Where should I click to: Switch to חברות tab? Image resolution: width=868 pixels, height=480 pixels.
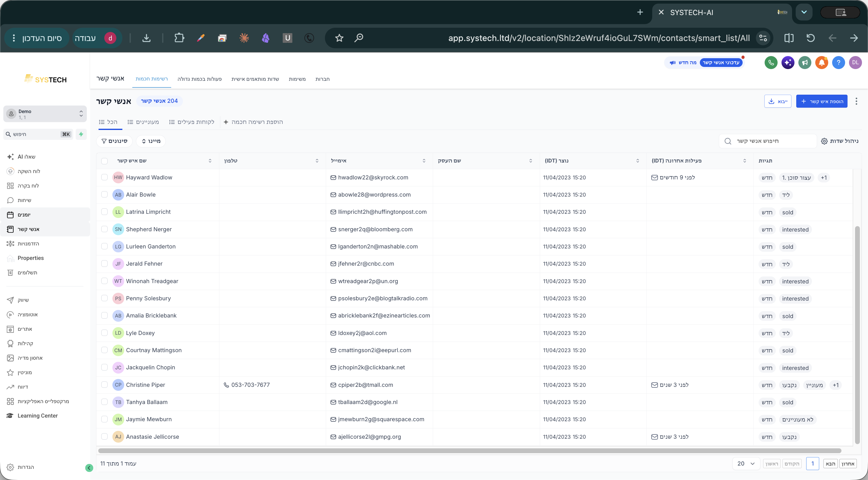coord(322,79)
